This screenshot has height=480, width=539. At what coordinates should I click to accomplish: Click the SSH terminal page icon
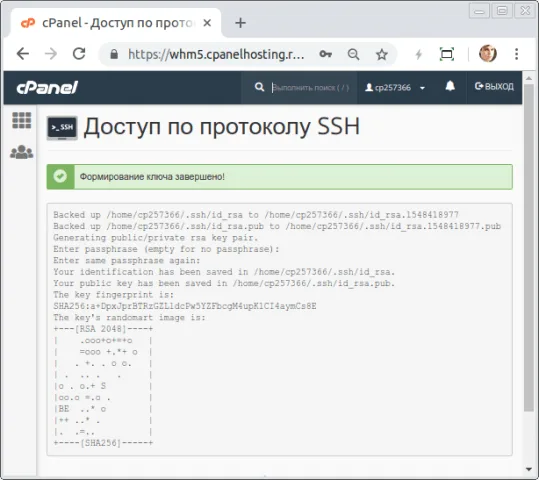tap(62, 128)
